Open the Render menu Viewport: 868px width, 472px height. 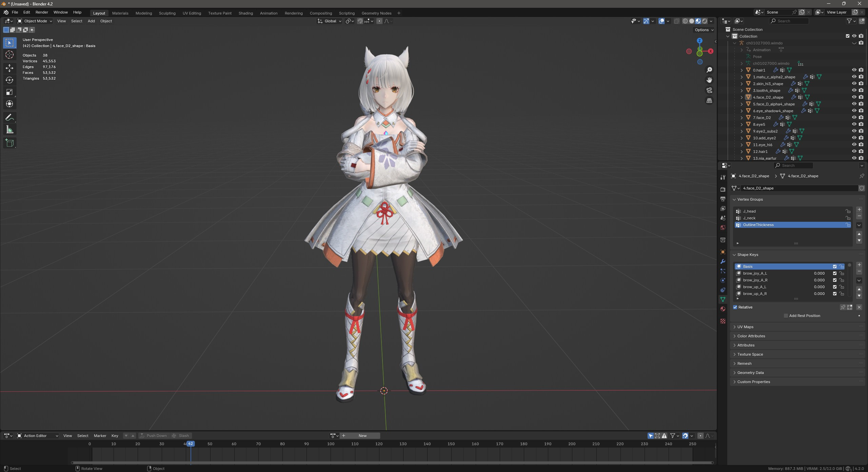coord(42,12)
